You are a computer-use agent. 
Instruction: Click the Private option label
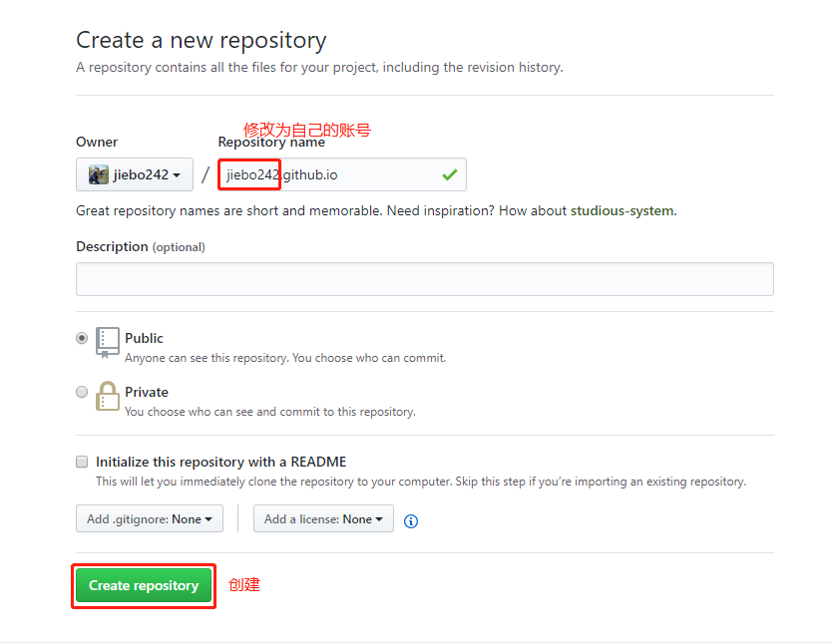147,392
